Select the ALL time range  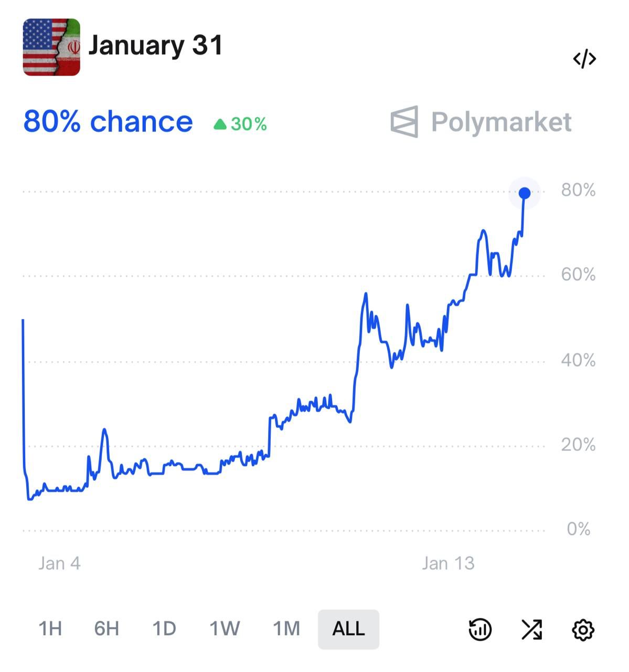[348, 628]
